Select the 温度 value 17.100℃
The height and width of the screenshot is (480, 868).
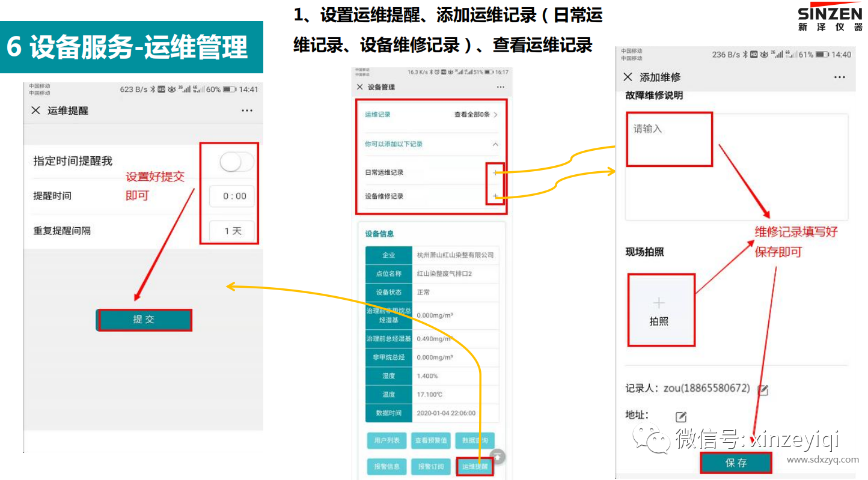pyautogui.click(x=430, y=395)
